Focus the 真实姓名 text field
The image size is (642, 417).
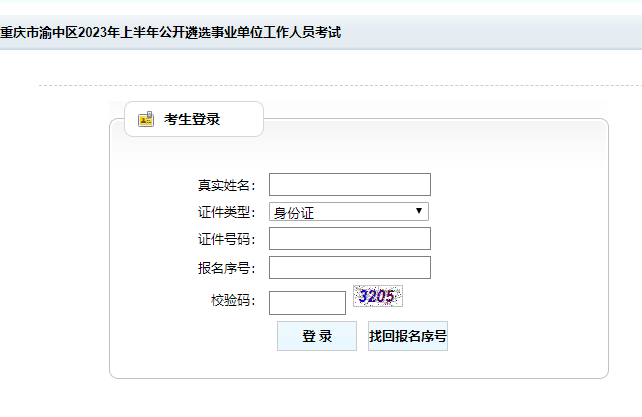pyautogui.click(x=349, y=185)
